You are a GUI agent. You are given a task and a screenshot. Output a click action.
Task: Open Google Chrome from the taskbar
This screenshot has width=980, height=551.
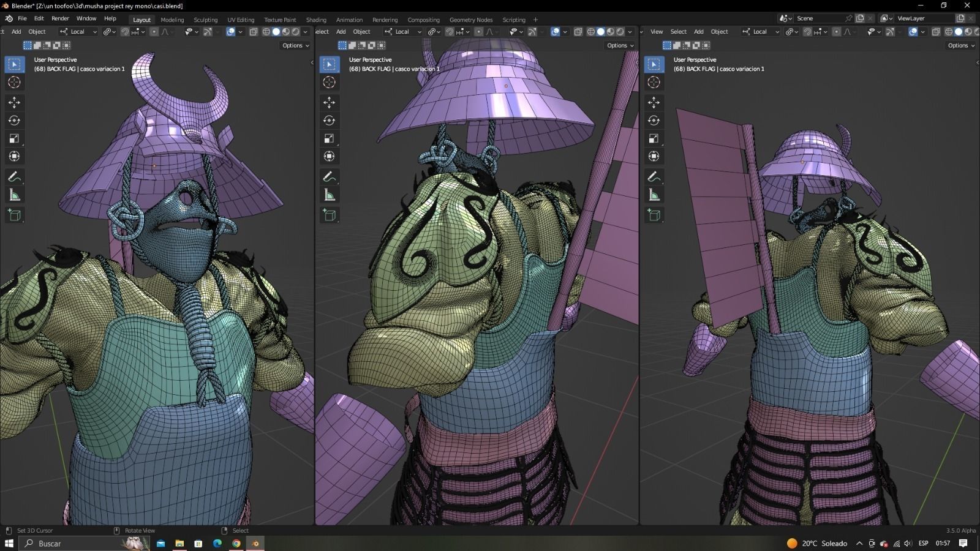[x=236, y=543]
